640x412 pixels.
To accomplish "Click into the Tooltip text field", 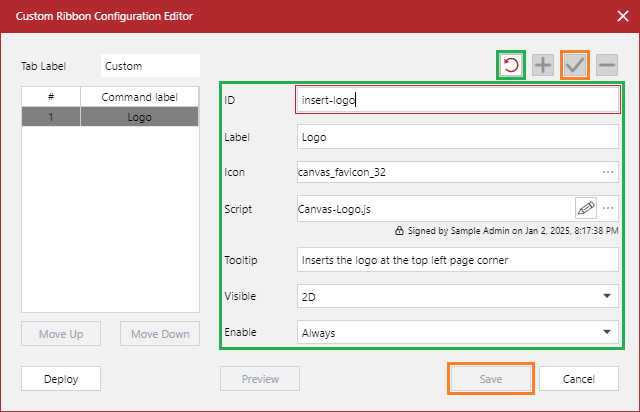I will tap(458, 260).
